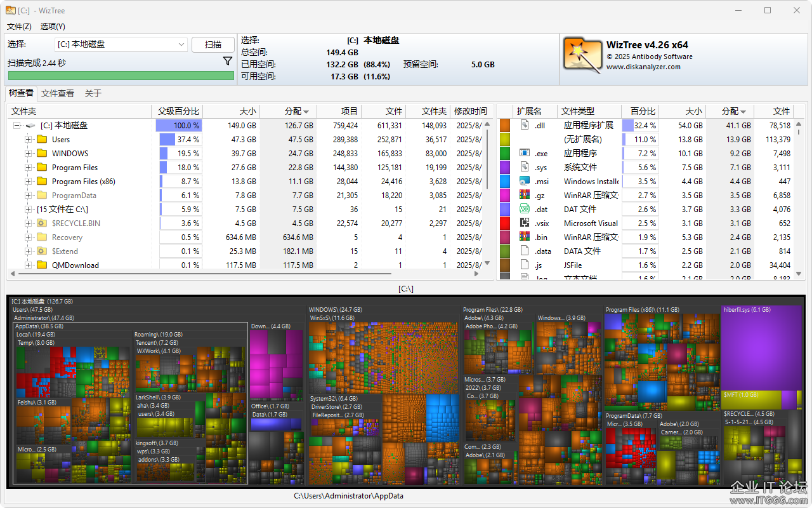Image resolution: width=812 pixels, height=508 pixels.
Task: Click the .exe file type icon
Action: 525,153
